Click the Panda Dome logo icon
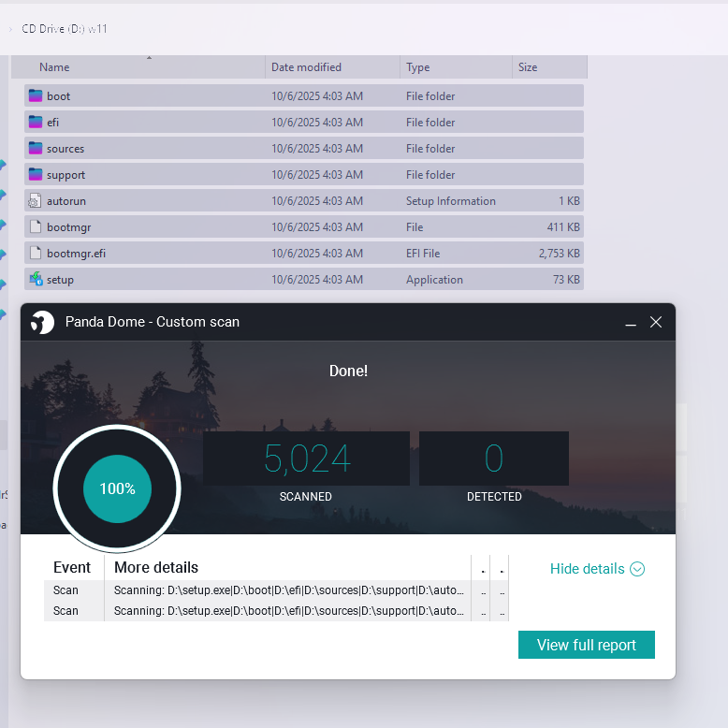Image resolution: width=728 pixels, height=728 pixels. click(42, 322)
